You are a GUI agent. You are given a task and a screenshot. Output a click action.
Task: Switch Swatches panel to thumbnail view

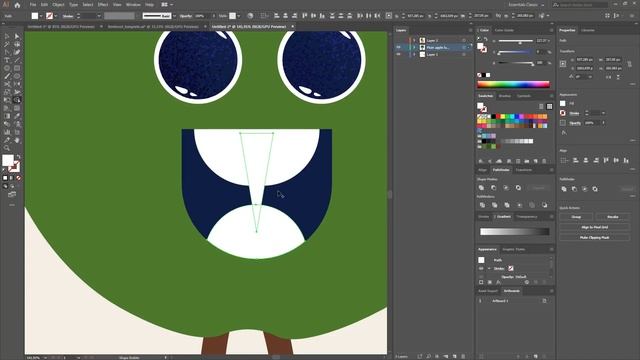coord(549,106)
